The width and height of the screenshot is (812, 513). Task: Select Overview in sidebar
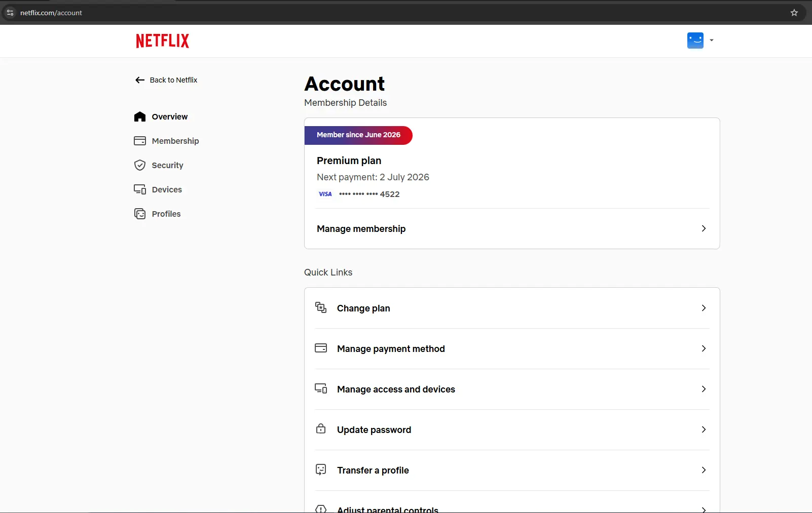click(169, 116)
